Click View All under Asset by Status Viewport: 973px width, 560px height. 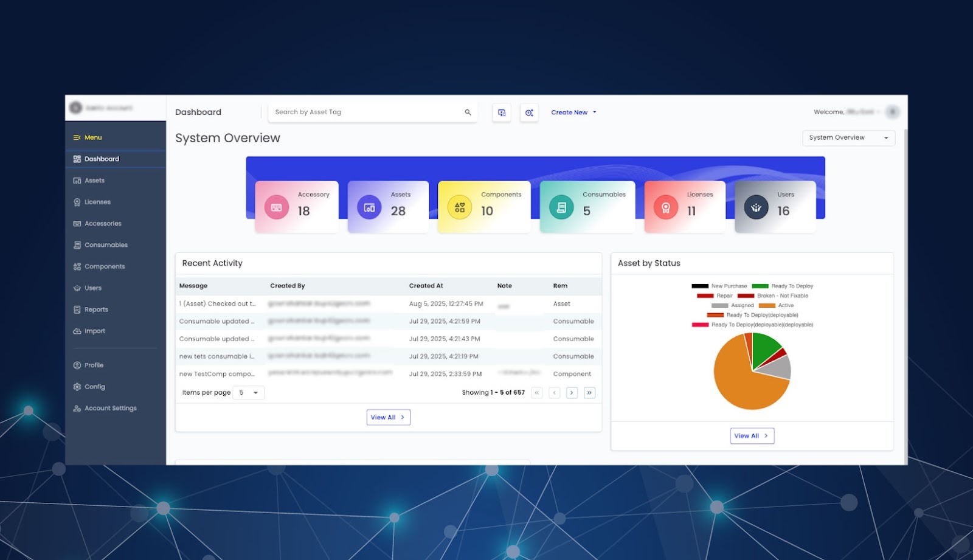click(x=752, y=436)
